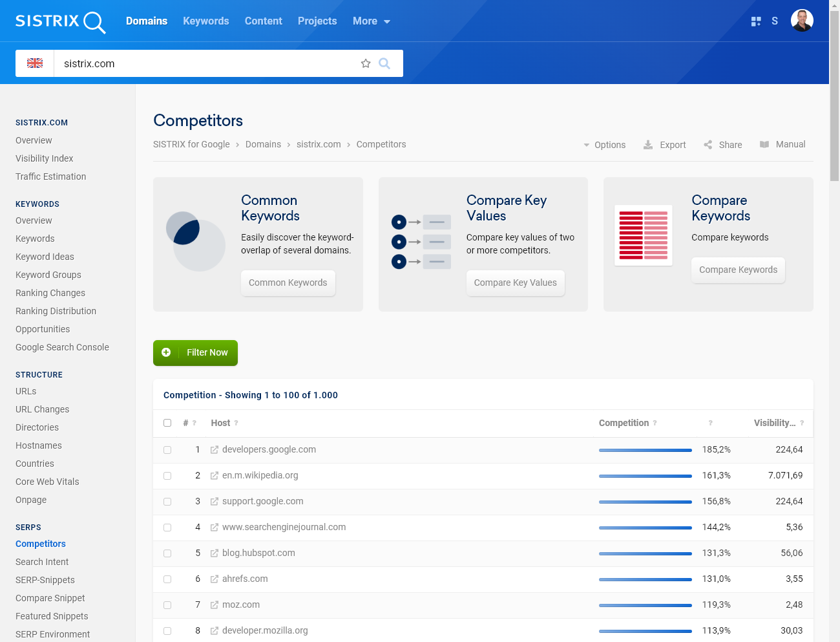Go to the Content top navigation tab
The image size is (840, 642).
point(264,21)
